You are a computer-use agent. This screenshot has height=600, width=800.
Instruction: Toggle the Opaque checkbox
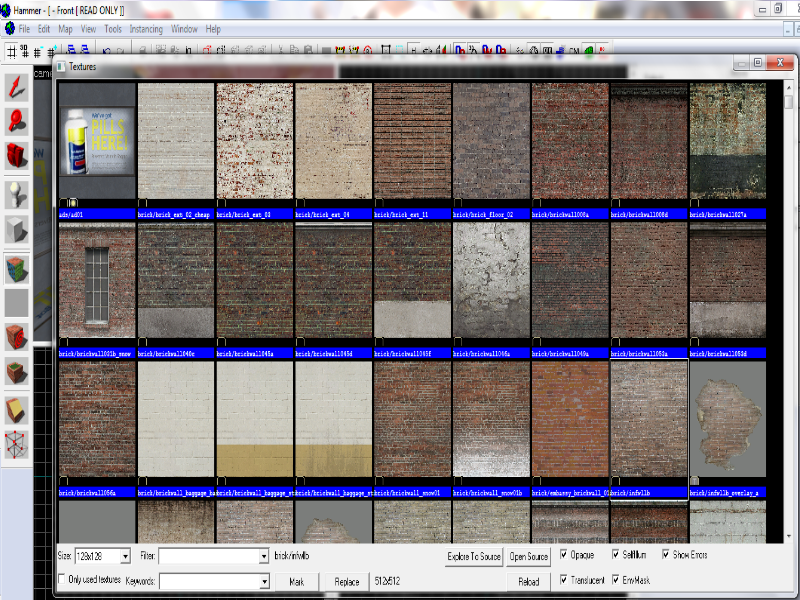(x=563, y=554)
